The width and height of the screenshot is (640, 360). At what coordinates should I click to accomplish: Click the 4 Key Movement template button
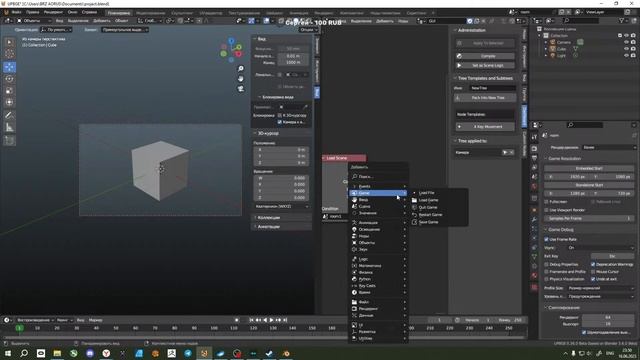pos(485,127)
